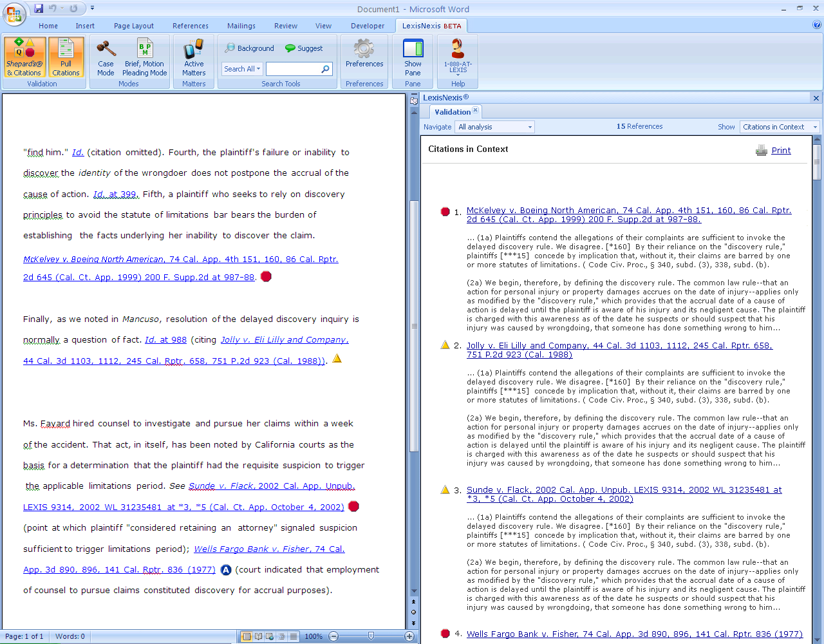Close the LexisNexis task pane
824x644 pixels.
click(x=816, y=98)
